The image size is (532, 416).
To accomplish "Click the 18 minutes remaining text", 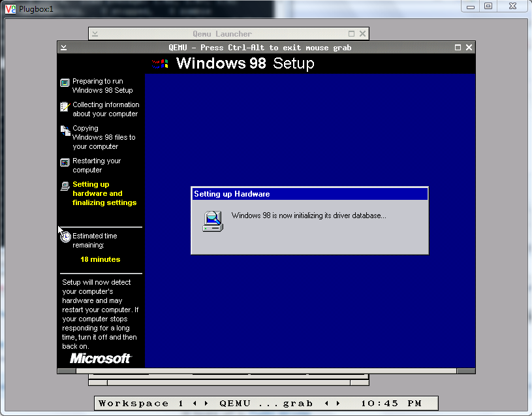I will 101,259.
